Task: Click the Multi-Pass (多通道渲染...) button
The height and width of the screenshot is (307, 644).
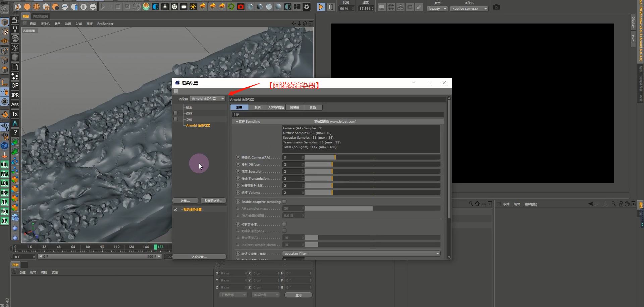Action: tap(213, 201)
